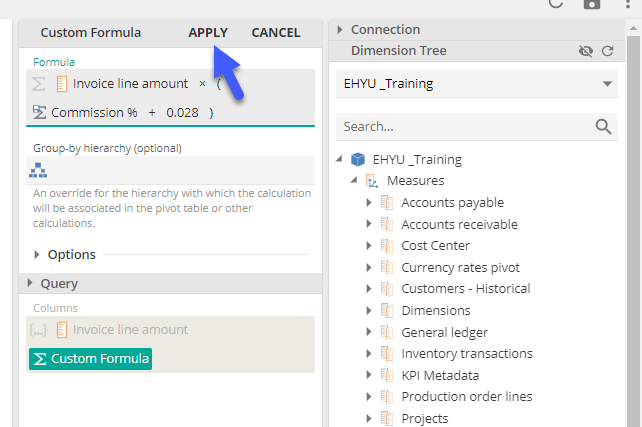Screen dimensions: 642x427
Task: Type in the Search field
Action: click(x=460, y=127)
